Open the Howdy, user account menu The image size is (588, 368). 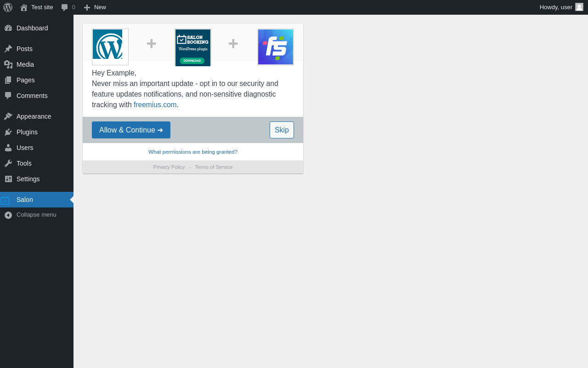(556, 7)
